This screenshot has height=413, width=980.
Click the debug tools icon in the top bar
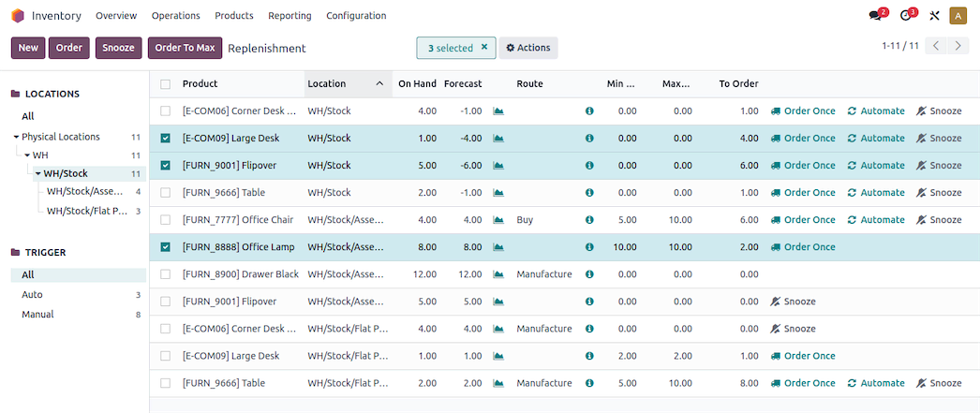934,16
